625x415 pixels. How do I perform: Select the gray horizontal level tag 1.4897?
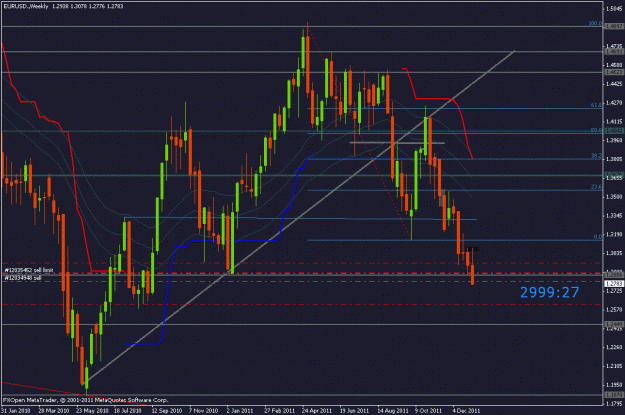point(614,27)
